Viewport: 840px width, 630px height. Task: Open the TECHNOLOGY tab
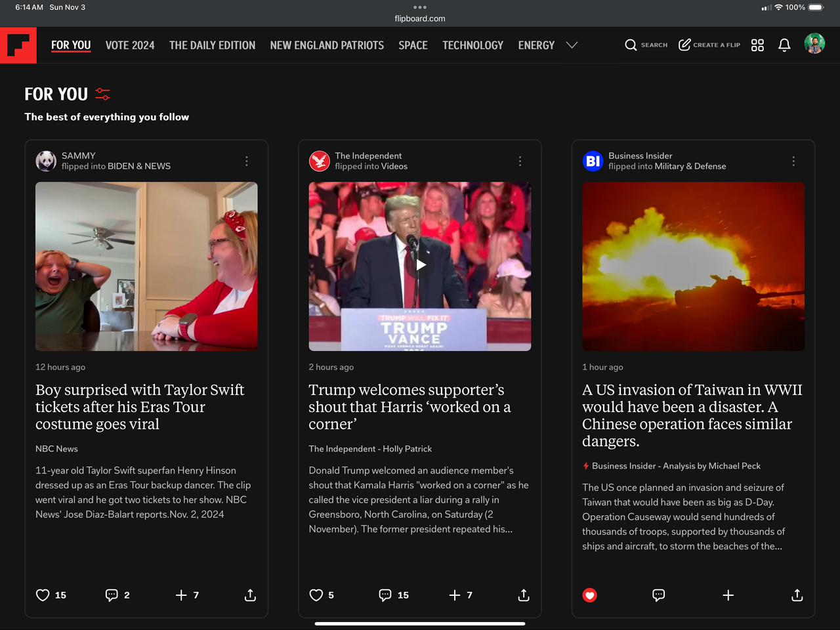pyautogui.click(x=472, y=45)
